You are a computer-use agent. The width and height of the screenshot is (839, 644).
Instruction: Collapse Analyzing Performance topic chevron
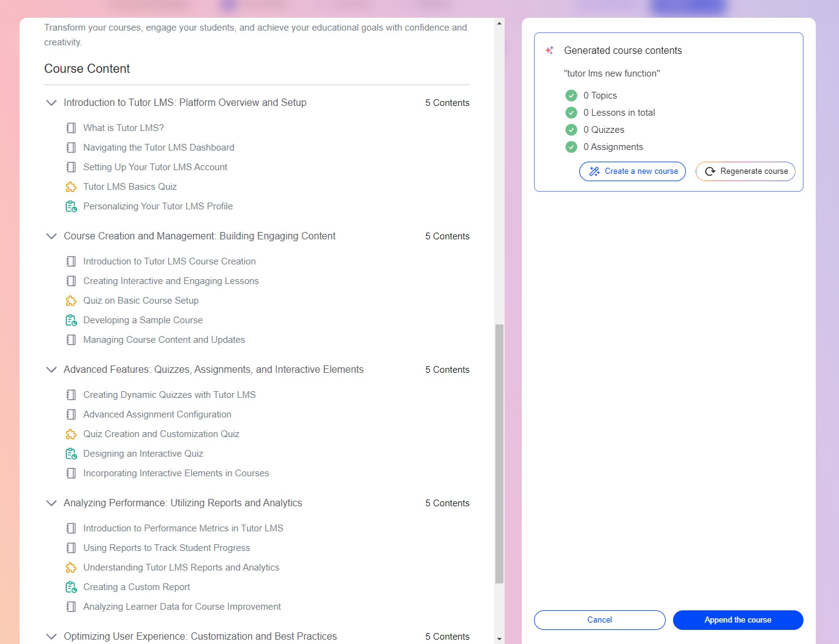[x=51, y=503]
